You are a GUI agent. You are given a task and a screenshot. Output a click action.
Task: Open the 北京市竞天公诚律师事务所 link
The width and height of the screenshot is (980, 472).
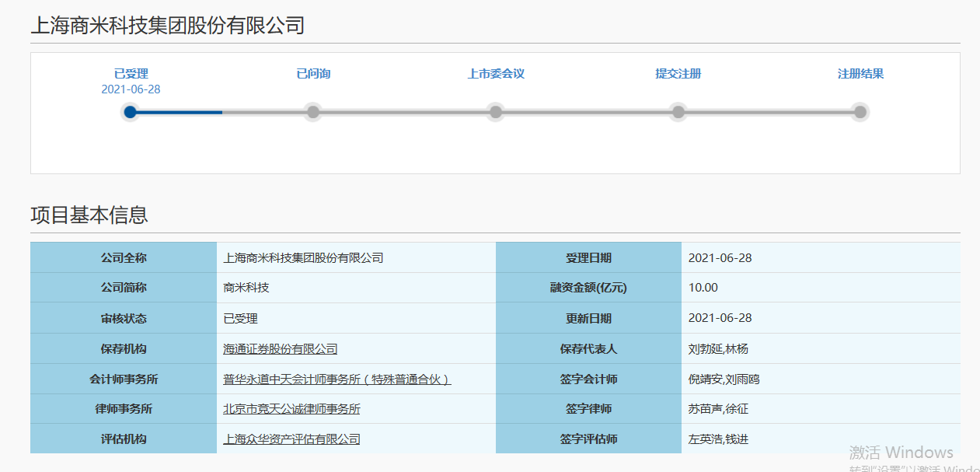pyautogui.click(x=291, y=409)
